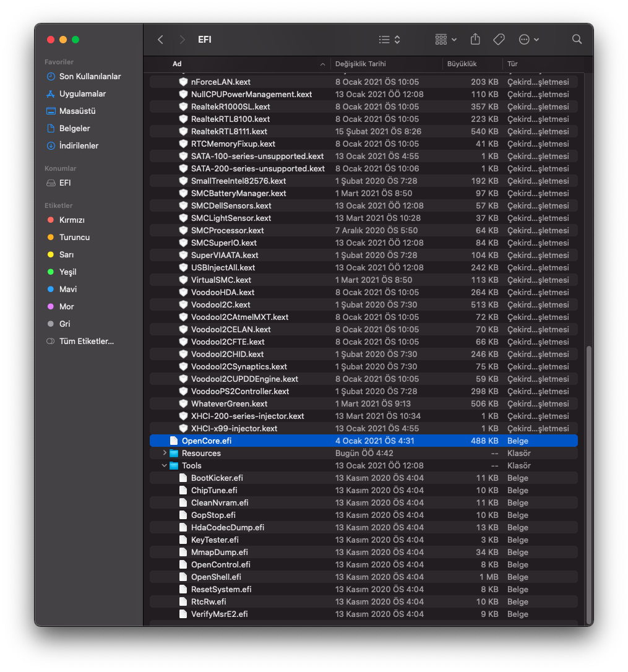Click the Mavi blue tag dot
The height and width of the screenshot is (672, 628).
[x=51, y=289]
